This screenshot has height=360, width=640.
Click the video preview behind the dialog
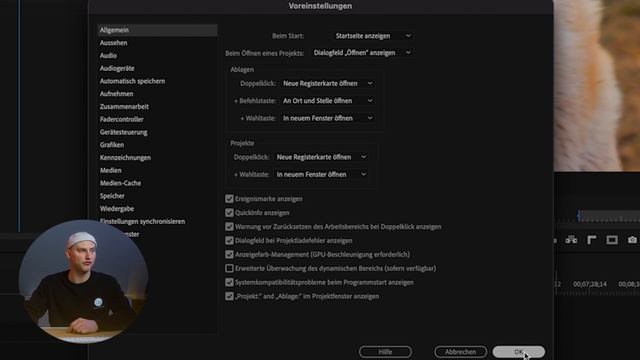(x=597, y=85)
